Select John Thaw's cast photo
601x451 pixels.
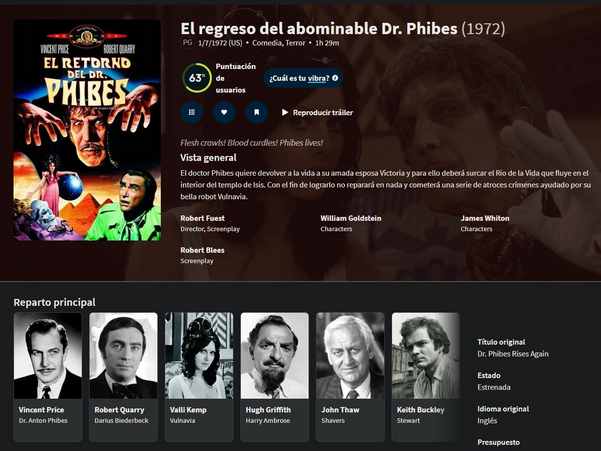(350, 356)
